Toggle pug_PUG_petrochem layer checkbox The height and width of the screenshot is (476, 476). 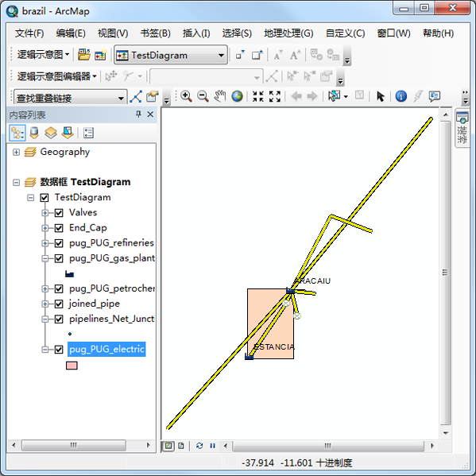tap(59, 288)
